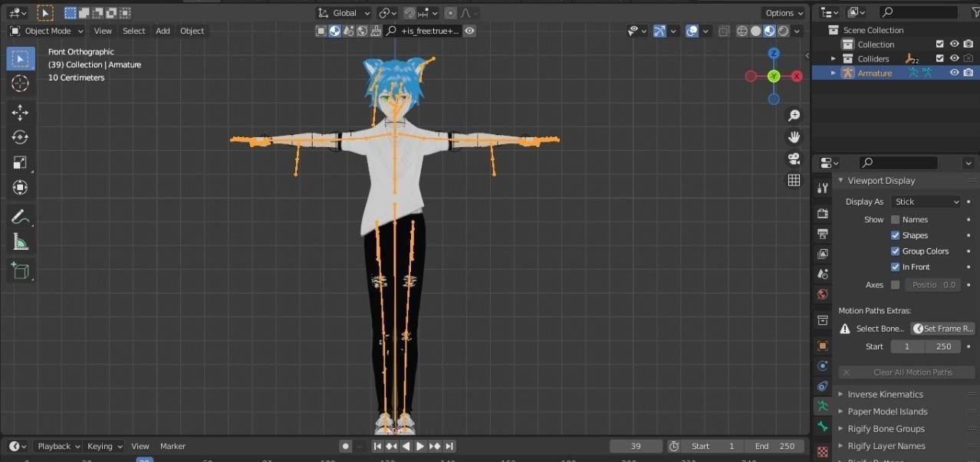Uncheck the Group Colors checkbox

tap(895, 251)
